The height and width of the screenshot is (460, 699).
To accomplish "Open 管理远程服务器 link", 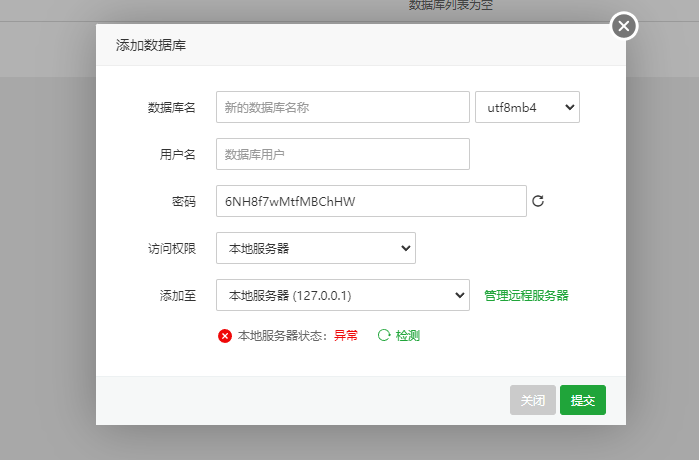I will click(x=526, y=296).
